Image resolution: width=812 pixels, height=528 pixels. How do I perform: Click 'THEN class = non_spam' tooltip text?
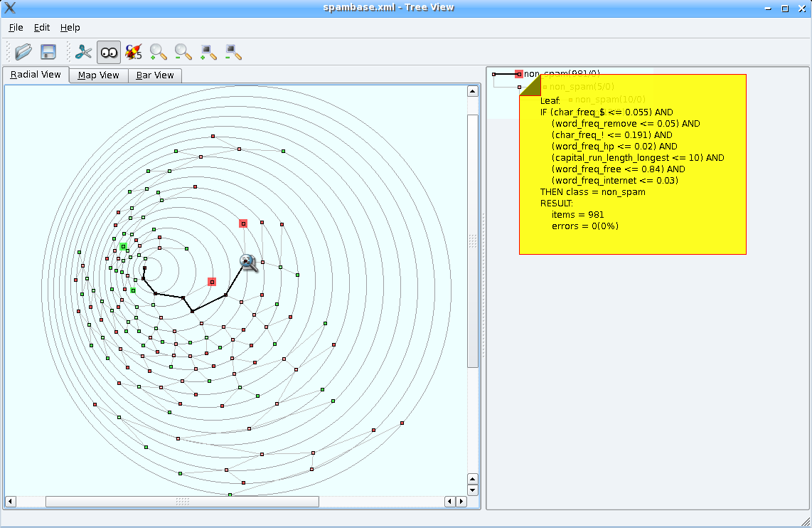click(x=592, y=191)
